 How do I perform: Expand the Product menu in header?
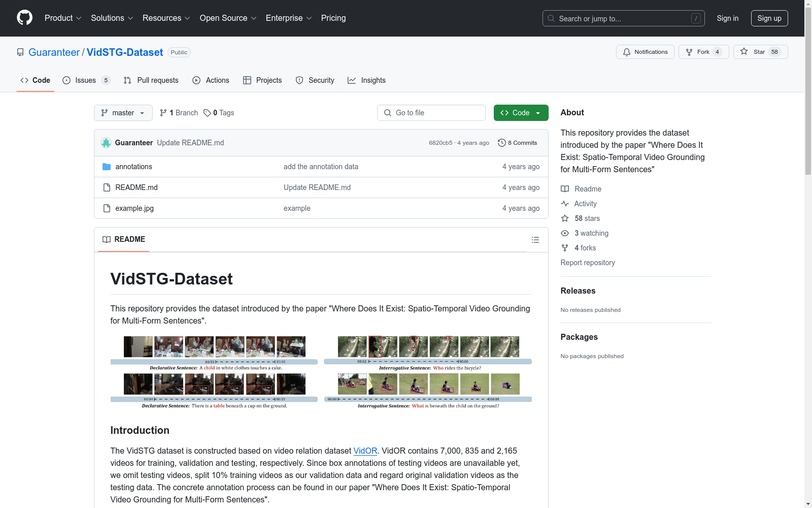pyautogui.click(x=63, y=18)
